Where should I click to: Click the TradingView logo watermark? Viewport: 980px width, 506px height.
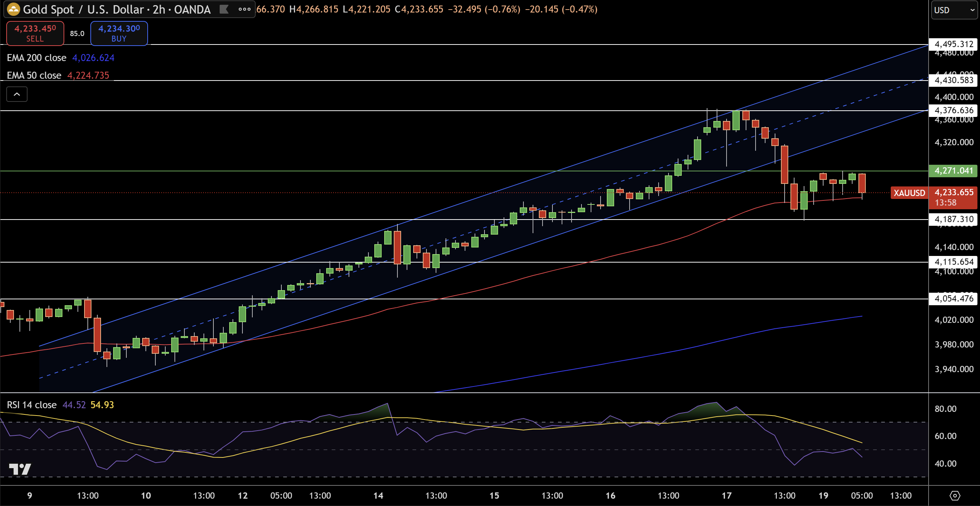pos(20,469)
